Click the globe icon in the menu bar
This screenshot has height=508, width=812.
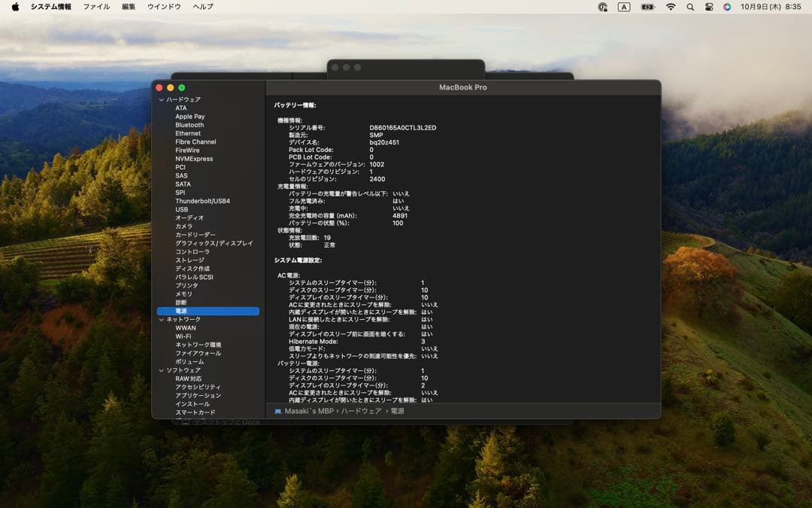pos(601,7)
